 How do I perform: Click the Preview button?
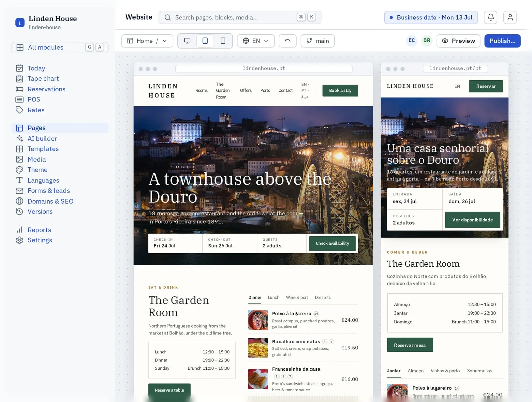click(x=458, y=41)
